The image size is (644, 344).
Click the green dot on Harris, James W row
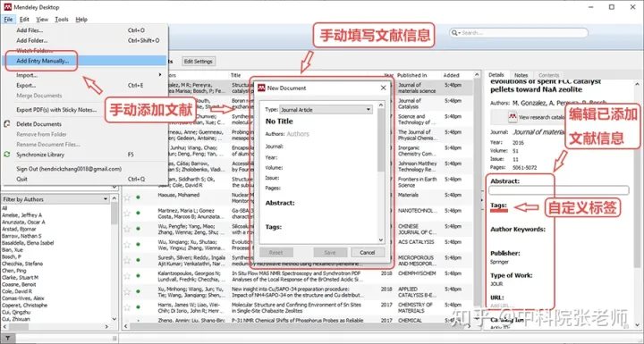138,307
